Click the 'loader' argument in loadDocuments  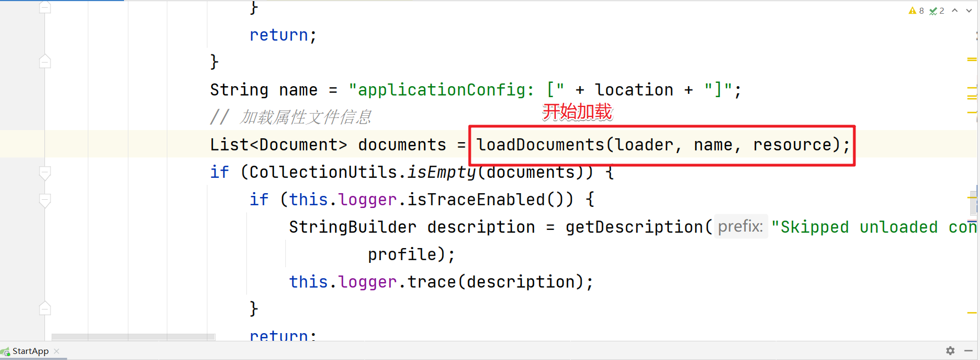click(644, 145)
